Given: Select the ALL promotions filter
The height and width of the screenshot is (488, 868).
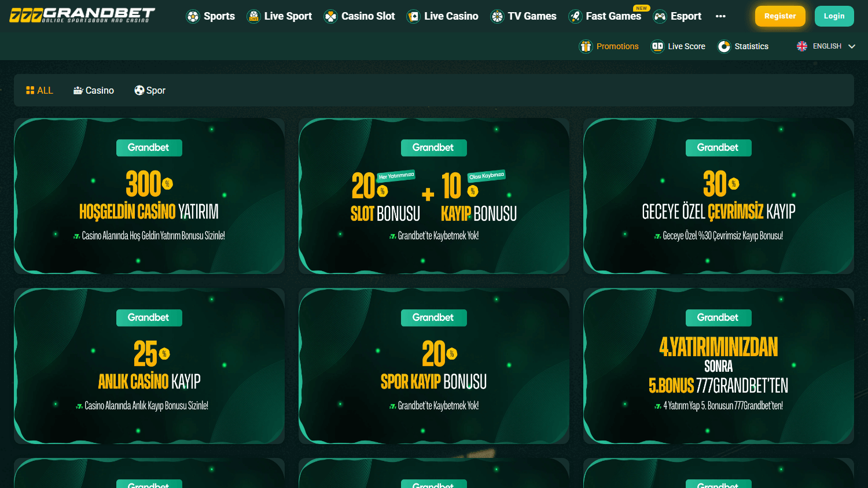Looking at the screenshot, I should pyautogui.click(x=39, y=90).
